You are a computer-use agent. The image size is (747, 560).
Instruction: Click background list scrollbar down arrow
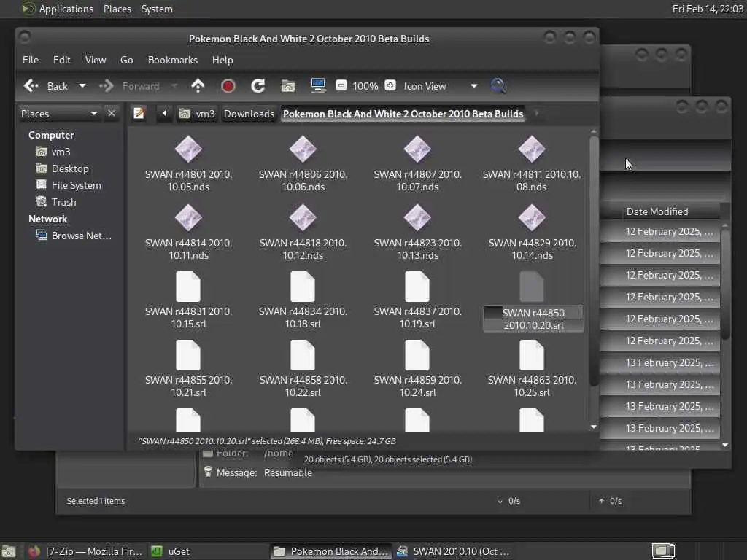click(x=725, y=446)
